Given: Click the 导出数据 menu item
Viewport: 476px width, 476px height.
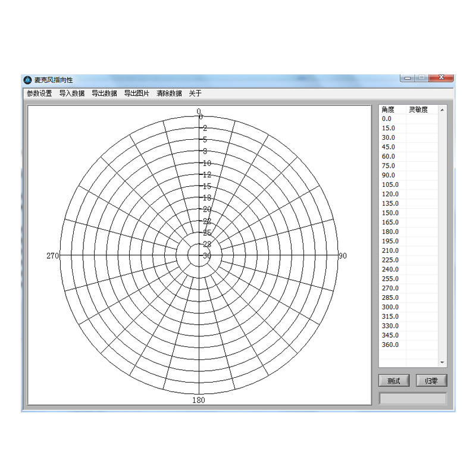Looking at the screenshot, I should coord(104,93).
